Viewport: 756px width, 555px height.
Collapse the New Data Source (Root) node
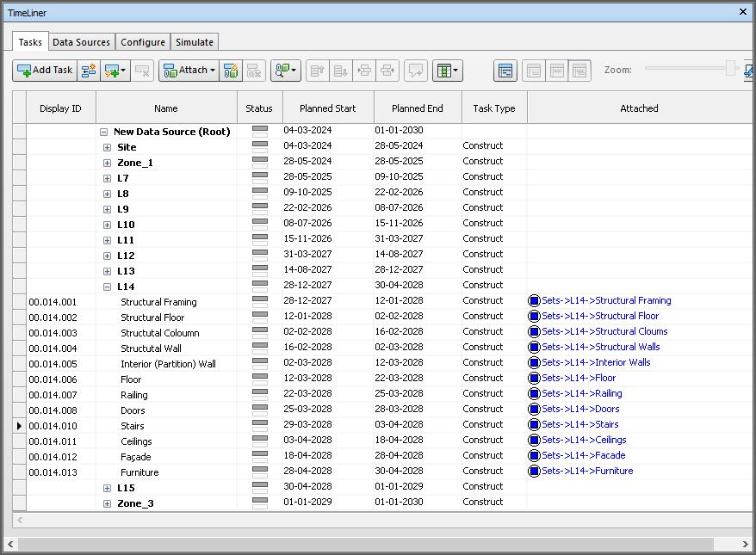point(103,132)
